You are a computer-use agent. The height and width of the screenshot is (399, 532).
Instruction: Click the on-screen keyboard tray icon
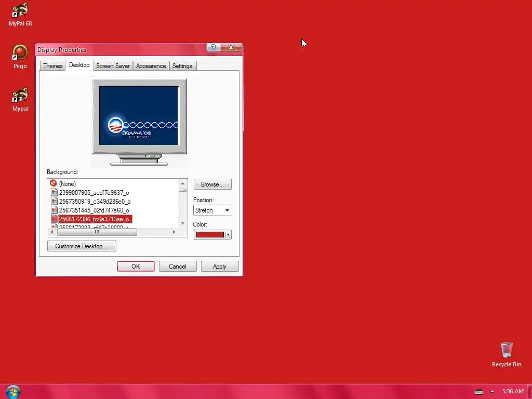[x=478, y=392]
